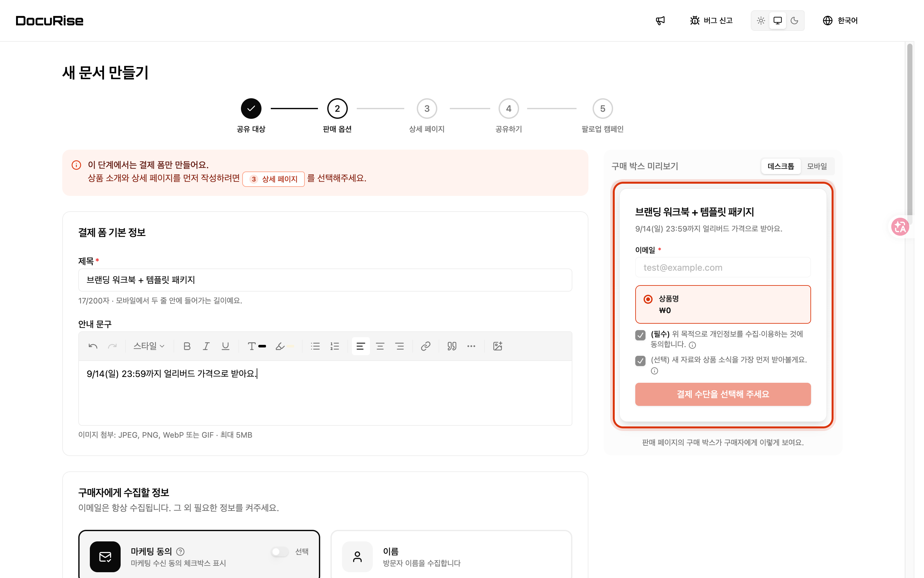Open the highlight color picker
924x578 pixels.
pyautogui.click(x=285, y=346)
